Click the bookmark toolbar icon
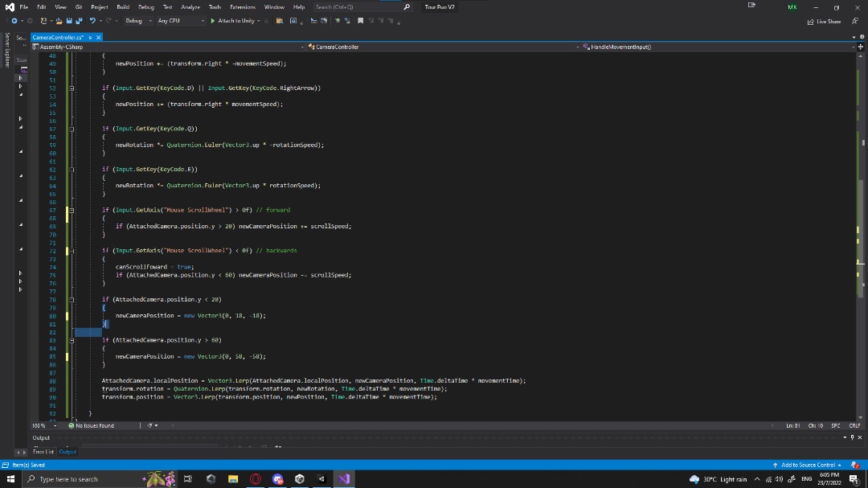868x488 pixels. (361, 21)
